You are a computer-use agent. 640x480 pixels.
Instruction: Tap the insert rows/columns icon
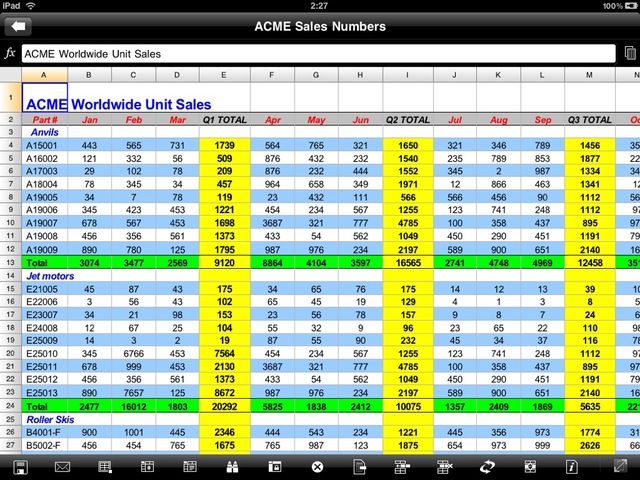(402, 467)
